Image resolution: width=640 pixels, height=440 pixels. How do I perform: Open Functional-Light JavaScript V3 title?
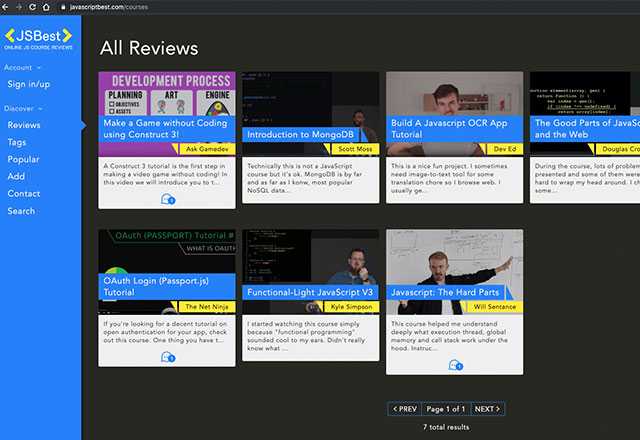point(310,292)
